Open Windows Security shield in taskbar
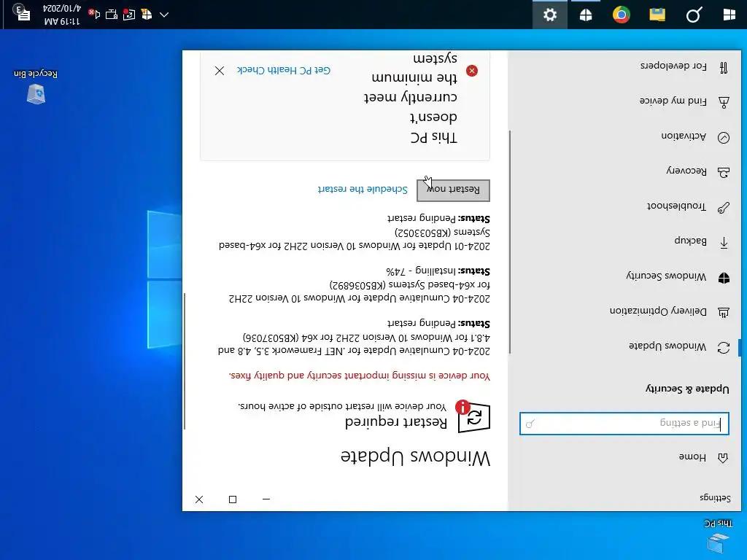This screenshot has height=560, width=747. (x=586, y=15)
